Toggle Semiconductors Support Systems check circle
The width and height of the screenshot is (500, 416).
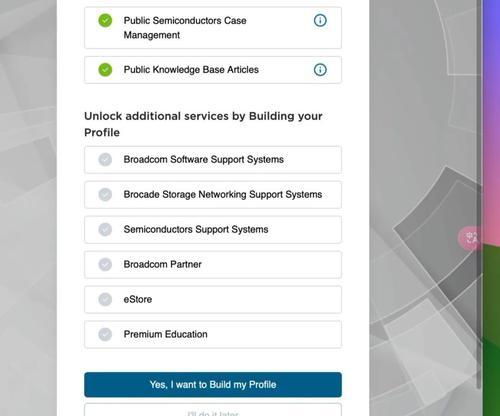coord(105,230)
